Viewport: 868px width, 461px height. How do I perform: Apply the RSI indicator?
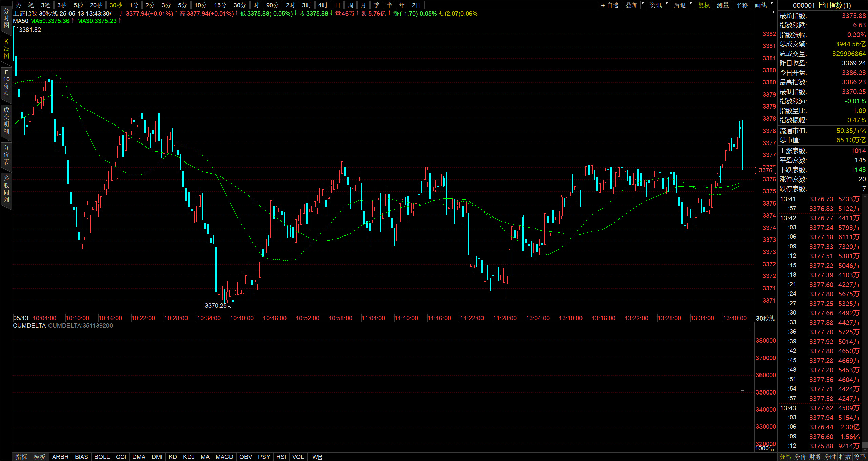(x=281, y=457)
